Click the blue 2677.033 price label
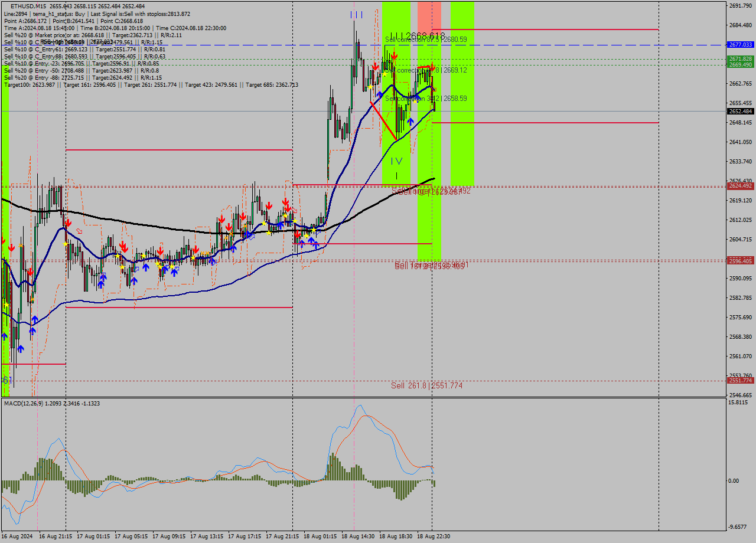Screen dimensions: 756x543 point(740,45)
